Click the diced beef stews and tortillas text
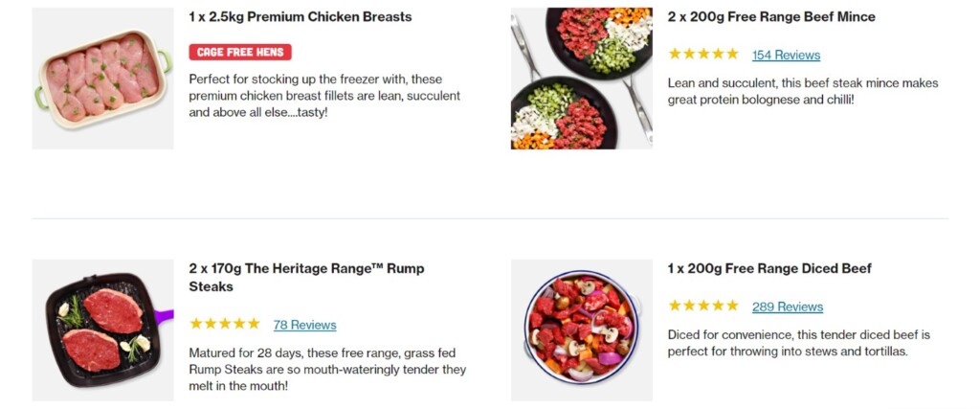The height and width of the screenshot is (409, 980). pos(798,343)
